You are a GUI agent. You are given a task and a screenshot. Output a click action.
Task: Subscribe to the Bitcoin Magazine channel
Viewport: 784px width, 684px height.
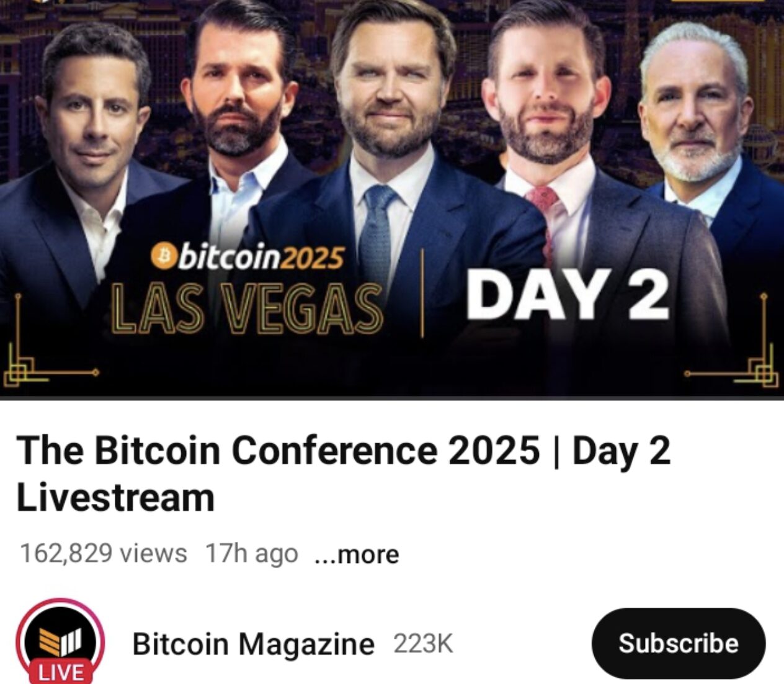[x=679, y=644]
